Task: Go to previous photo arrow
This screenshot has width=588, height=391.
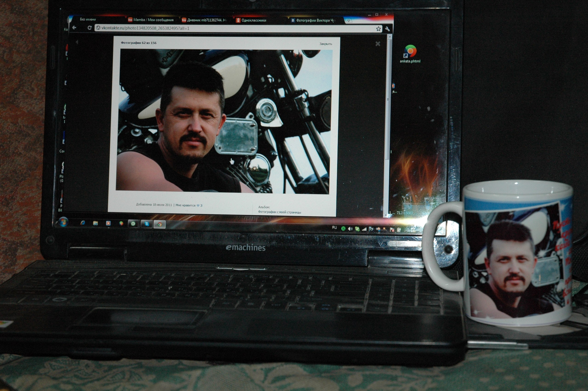Action: pyautogui.click(x=77, y=42)
